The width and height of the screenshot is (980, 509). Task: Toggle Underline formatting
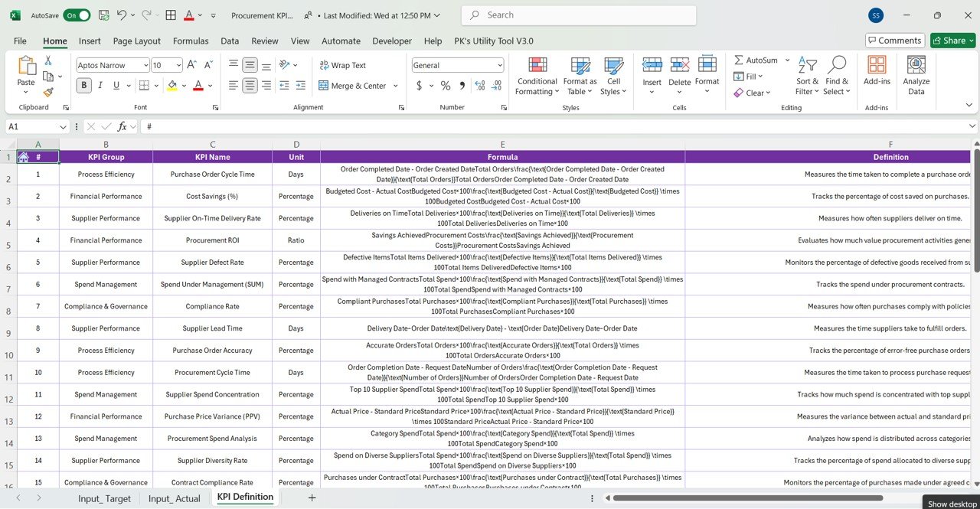click(x=117, y=86)
